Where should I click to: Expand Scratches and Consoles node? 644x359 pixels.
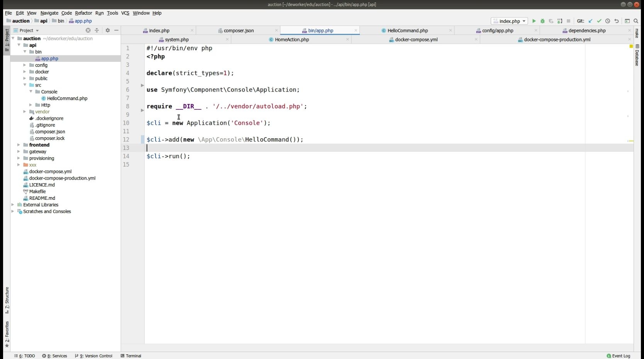coord(13,211)
